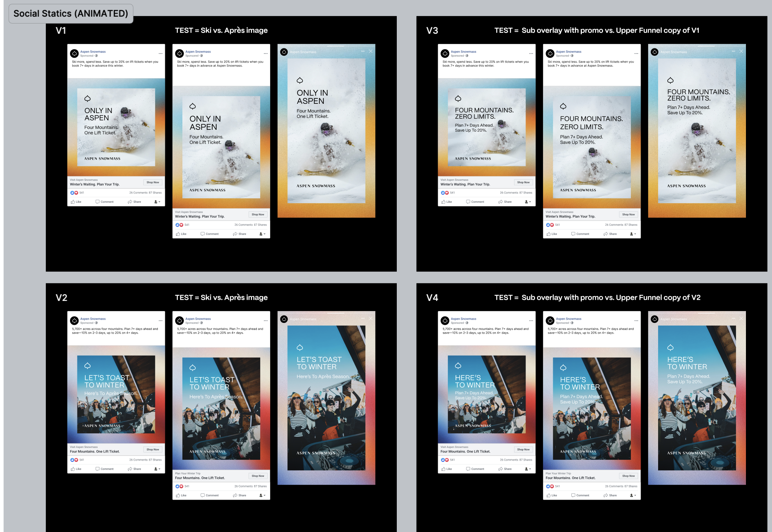
Task: Click Share on V3's first feed ad
Action: (505, 202)
